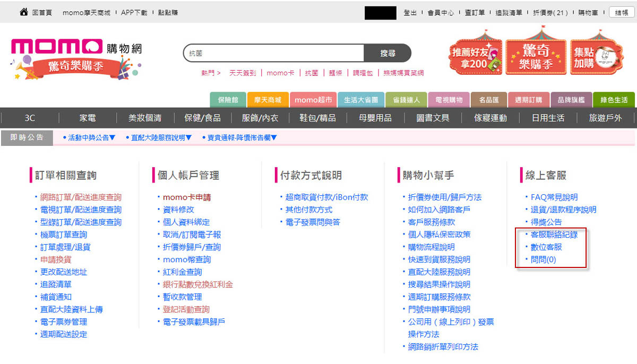Select the 品牌旗艦 tab
The image size is (637, 364).
click(571, 100)
